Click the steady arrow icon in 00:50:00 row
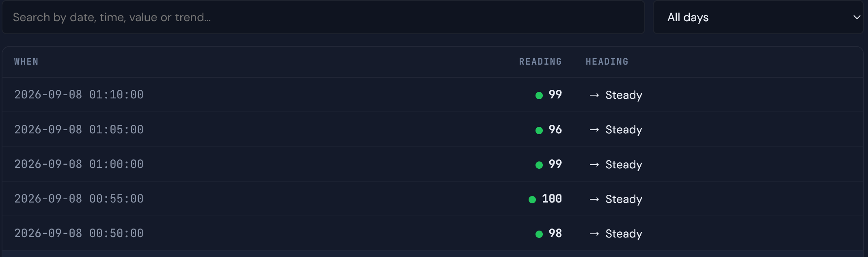Viewport: 868px width, 257px height. (594, 234)
